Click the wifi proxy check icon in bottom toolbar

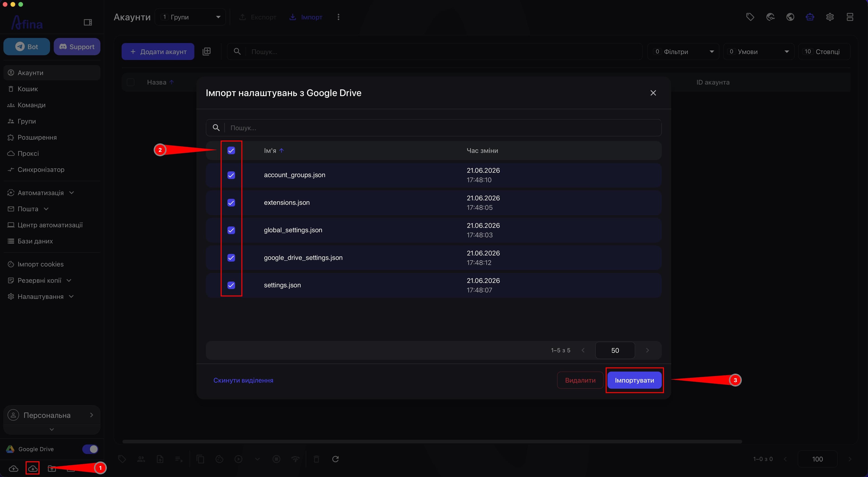click(x=295, y=459)
